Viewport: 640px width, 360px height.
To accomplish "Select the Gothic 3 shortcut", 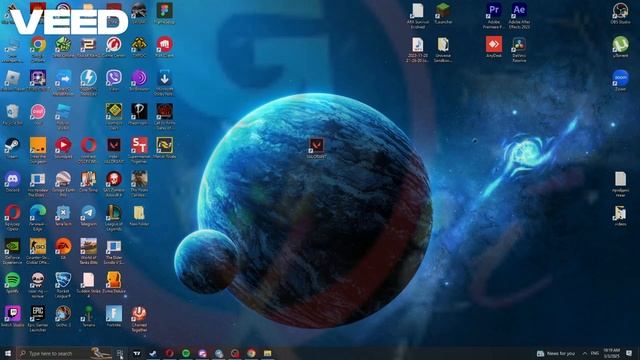I will [x=63, y=314].
